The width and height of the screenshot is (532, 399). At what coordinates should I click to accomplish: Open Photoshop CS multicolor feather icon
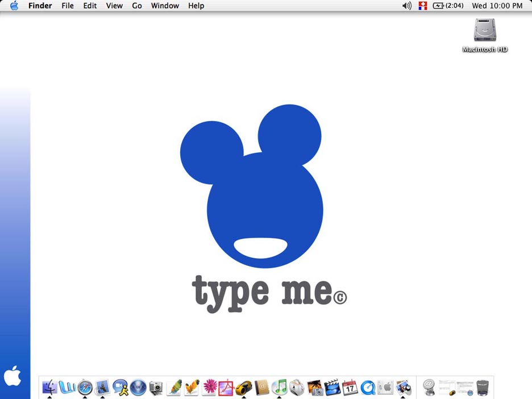pos(174,387)
